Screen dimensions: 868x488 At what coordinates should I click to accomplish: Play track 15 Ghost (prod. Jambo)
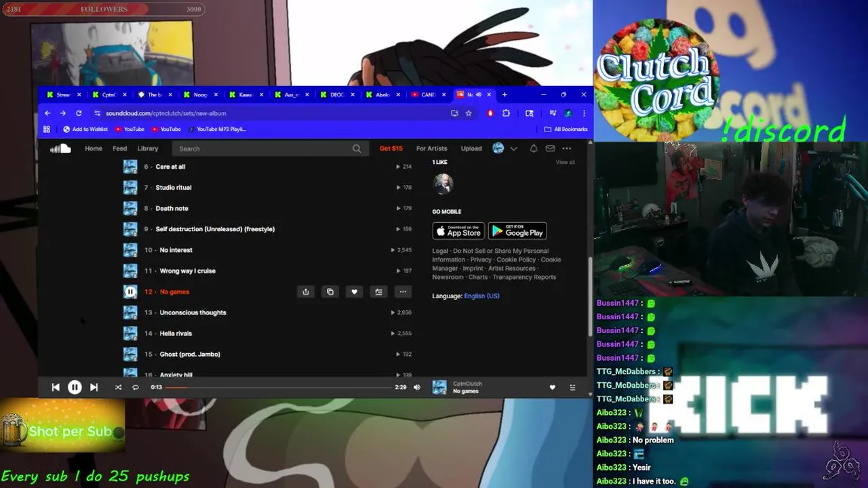(x=190, y=354)
